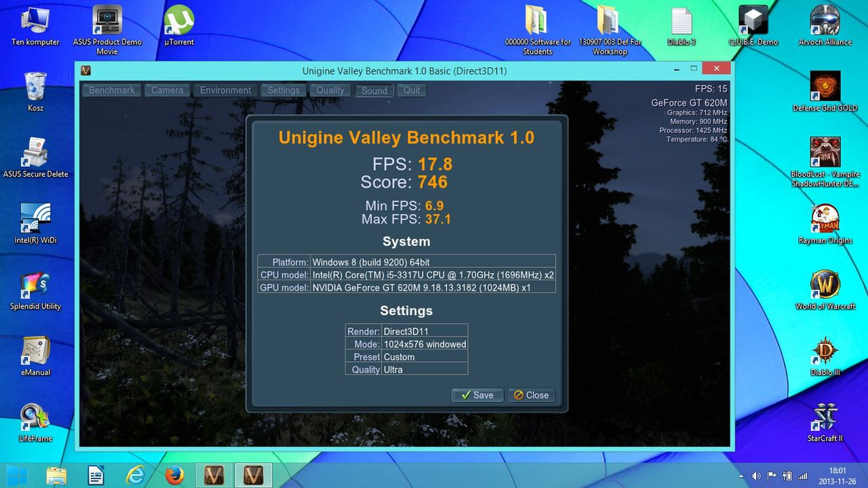
Task: Check the battery power tray icon
Action: coord(788,476)
